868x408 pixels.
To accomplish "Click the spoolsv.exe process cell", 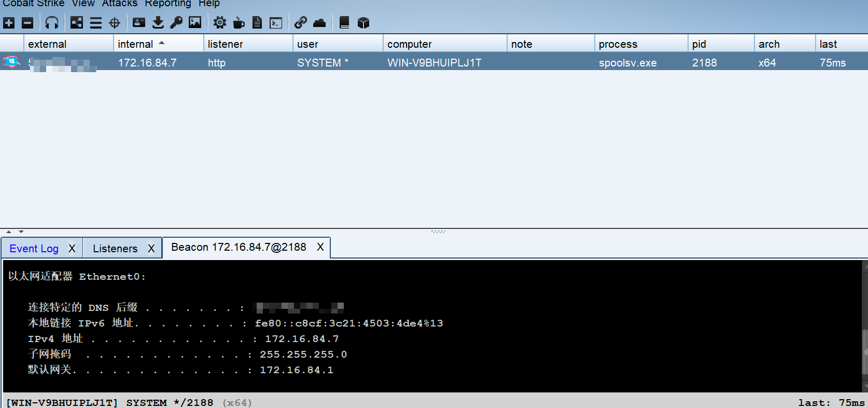I will (x=627, y=63).
